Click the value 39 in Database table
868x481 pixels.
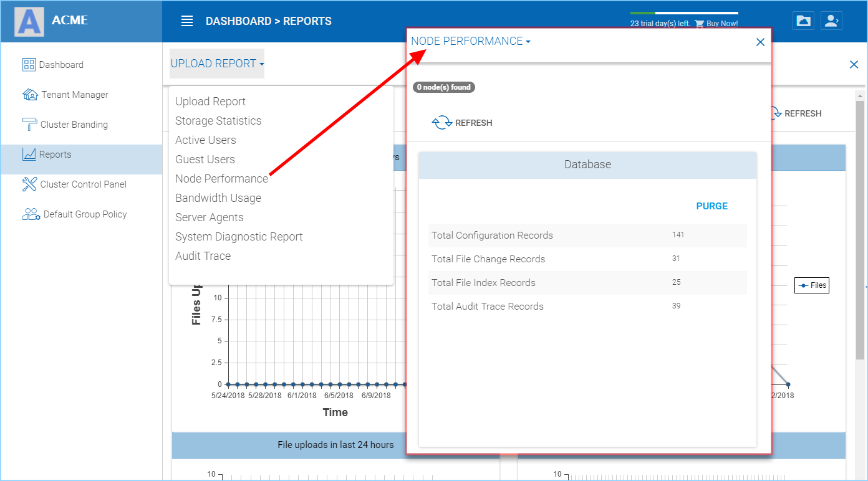(677, 306)
